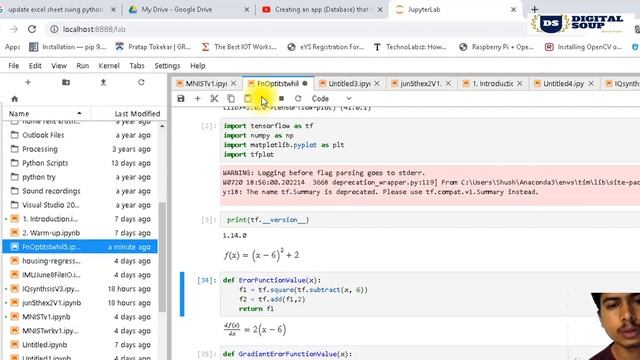
Task: Click the import tensorflow code cell
Action: pos(430,140)
